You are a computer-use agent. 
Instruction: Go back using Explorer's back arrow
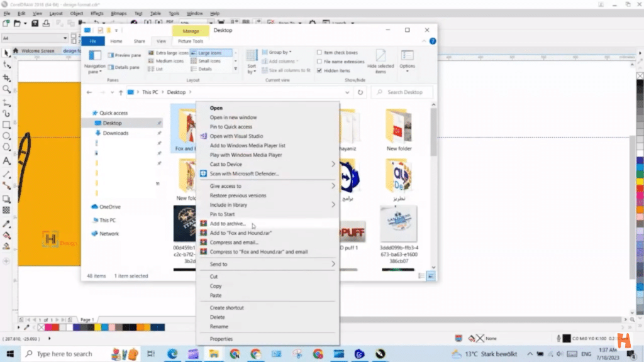point(89,92)
